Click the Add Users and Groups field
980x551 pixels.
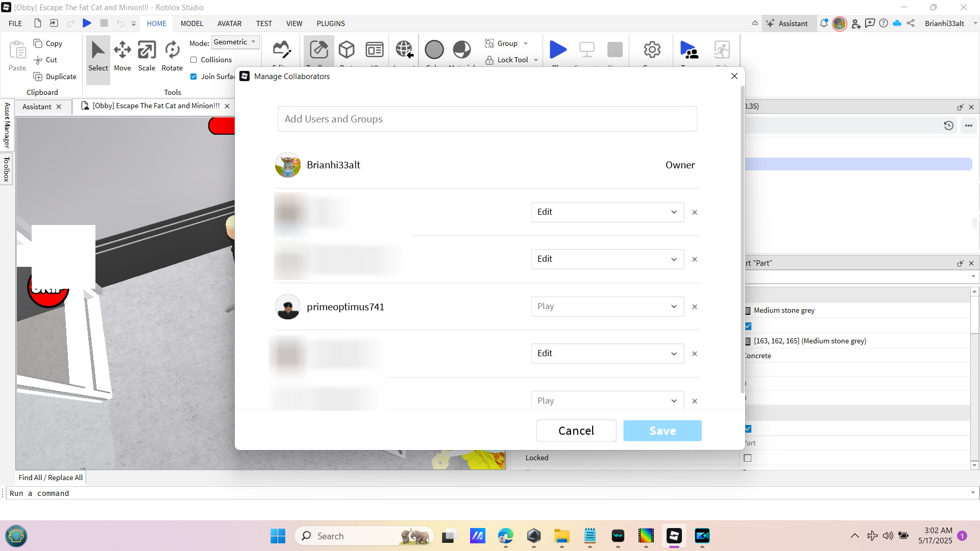(487, 119)
